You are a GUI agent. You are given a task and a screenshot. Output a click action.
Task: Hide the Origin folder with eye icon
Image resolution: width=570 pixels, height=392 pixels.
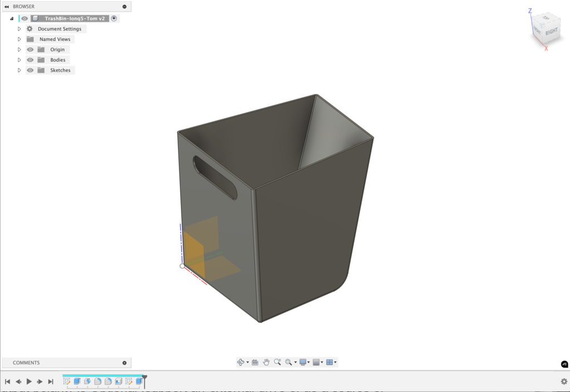(30, 49)
